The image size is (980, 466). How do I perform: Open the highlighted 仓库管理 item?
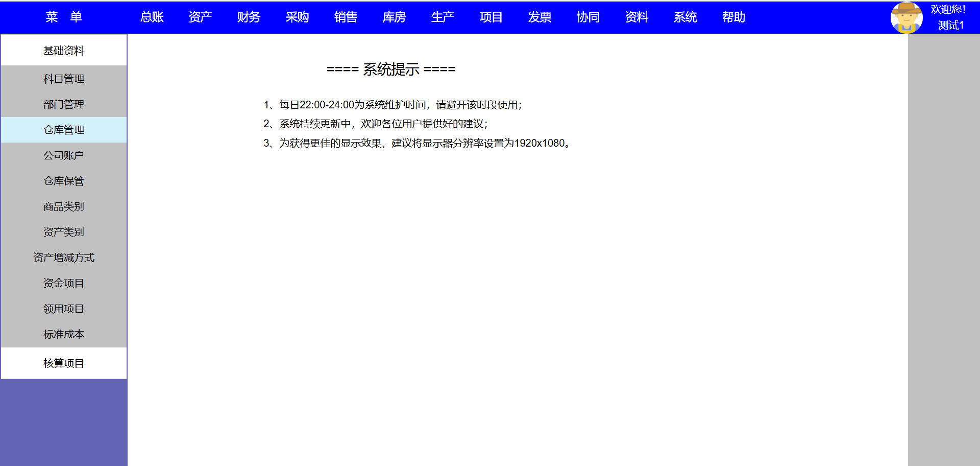pyautogui.click(x=64, y=130)
